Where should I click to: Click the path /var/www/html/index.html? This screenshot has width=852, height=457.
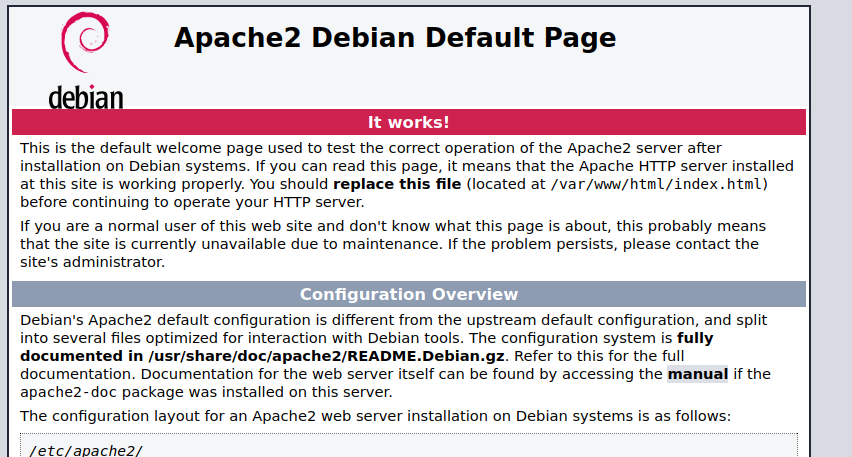[656, 184]
